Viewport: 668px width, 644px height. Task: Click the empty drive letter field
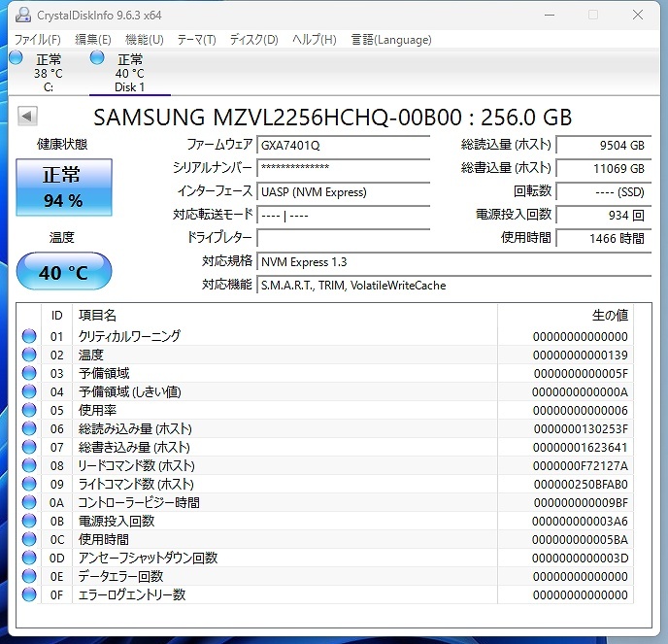point(344,238)
